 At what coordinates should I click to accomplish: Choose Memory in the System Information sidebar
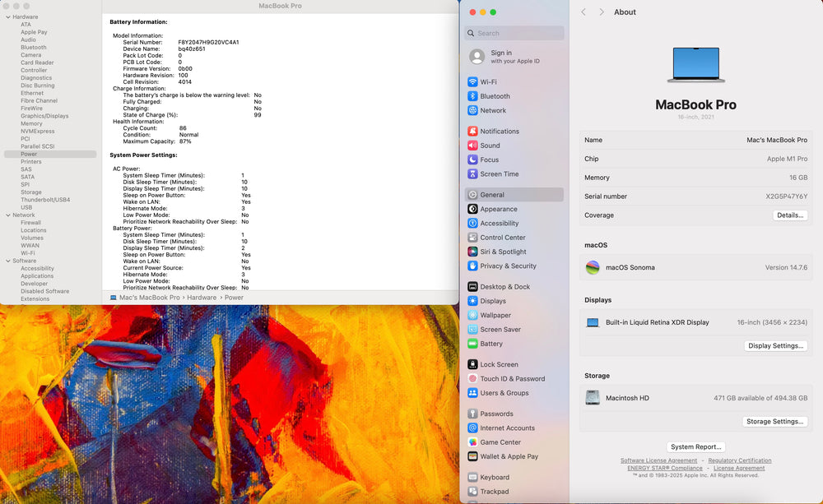[31, 123]
